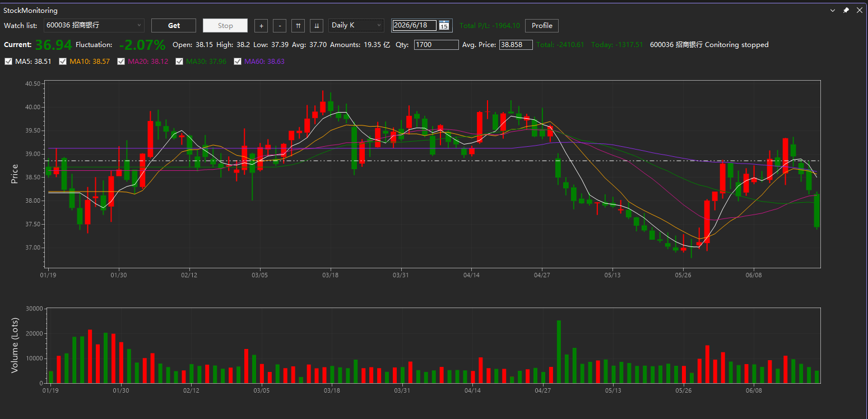Toggle the MA60 checkbox

coord(238,62)
